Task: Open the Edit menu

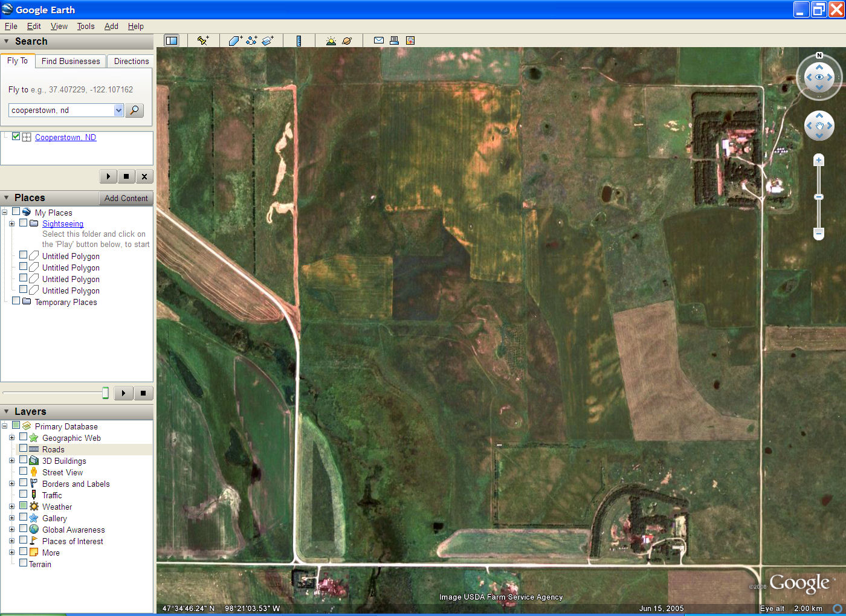Action: click(34, 26)
